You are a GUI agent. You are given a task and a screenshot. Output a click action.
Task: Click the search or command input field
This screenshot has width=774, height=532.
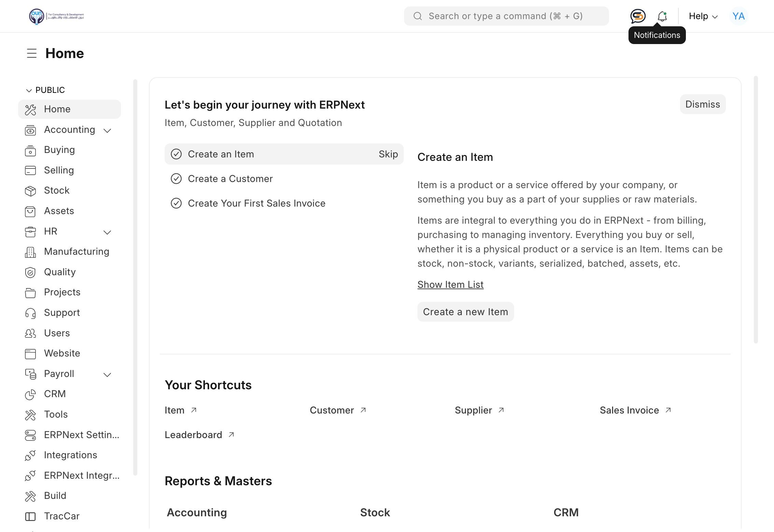tap(506, 16)
